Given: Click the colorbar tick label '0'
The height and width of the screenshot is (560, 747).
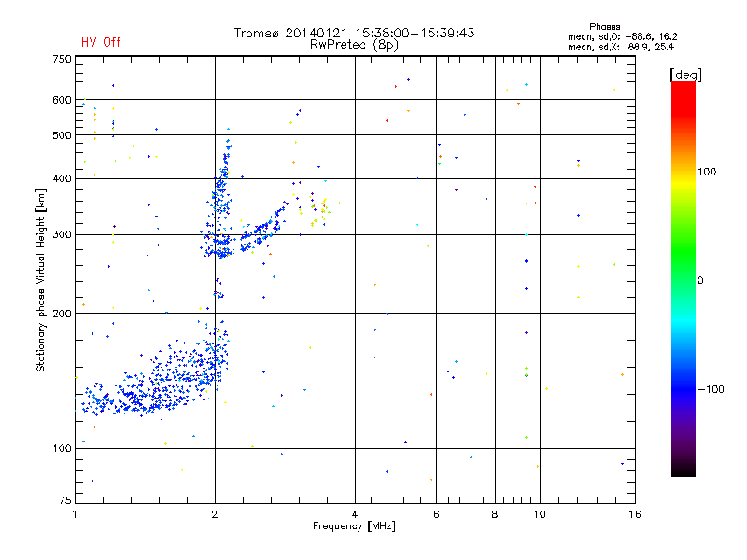Looking at the screenshot, I should (x=700, y=281).
